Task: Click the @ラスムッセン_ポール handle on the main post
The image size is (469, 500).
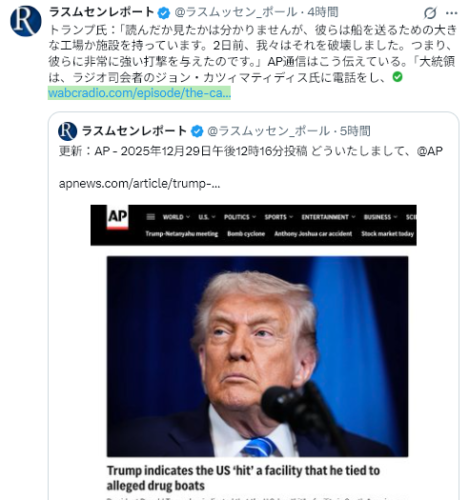Action: click(236, 12)
